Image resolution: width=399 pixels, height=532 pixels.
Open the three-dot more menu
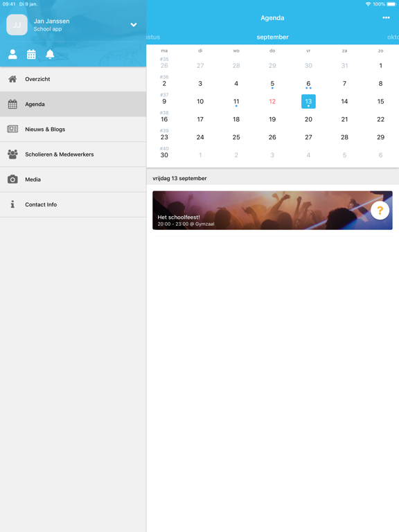386,17
